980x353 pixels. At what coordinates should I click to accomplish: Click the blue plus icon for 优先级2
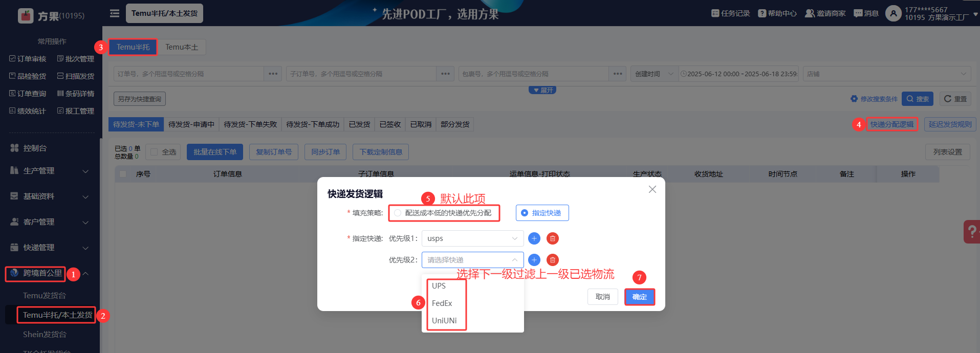click(x=534, y=260)
